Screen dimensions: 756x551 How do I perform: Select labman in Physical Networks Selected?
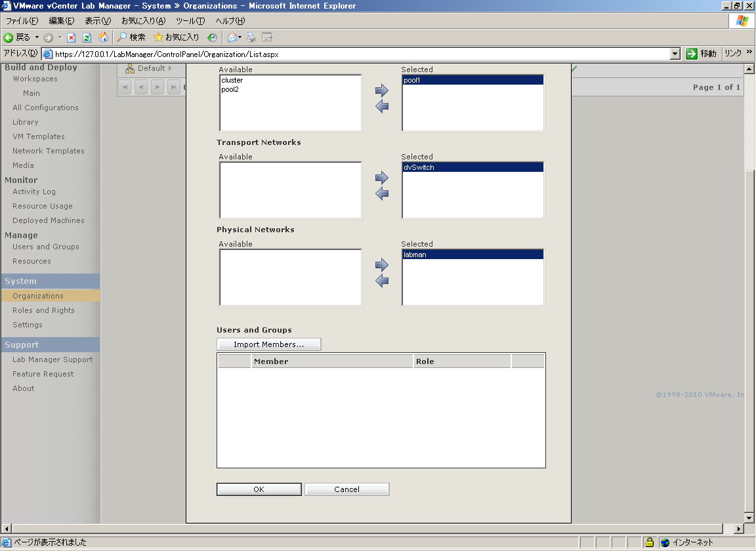click(473, 255)
